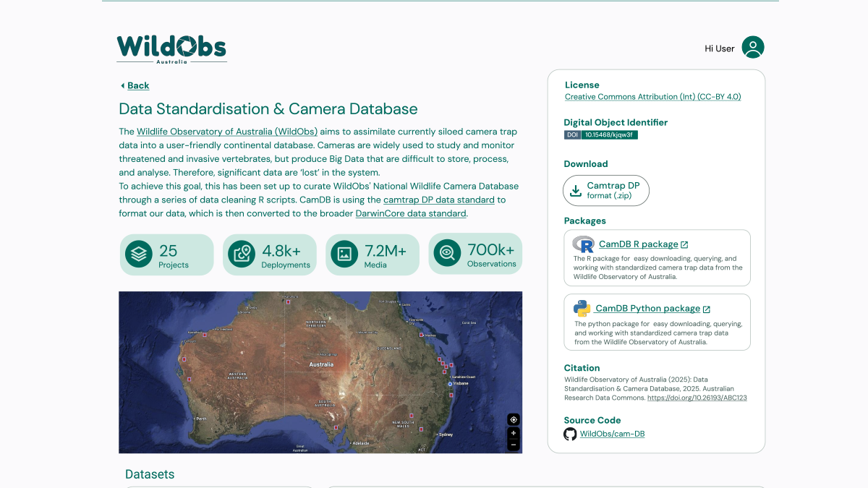Click the GitHub logo icon
The height and width of the screenshot is (488, 868).
tap(570, 434)
